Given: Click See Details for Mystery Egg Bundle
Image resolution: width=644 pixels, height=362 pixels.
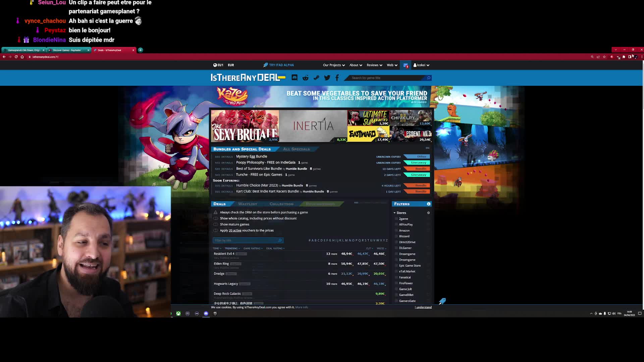Looking at the screenshot, I should pos(224,157).
